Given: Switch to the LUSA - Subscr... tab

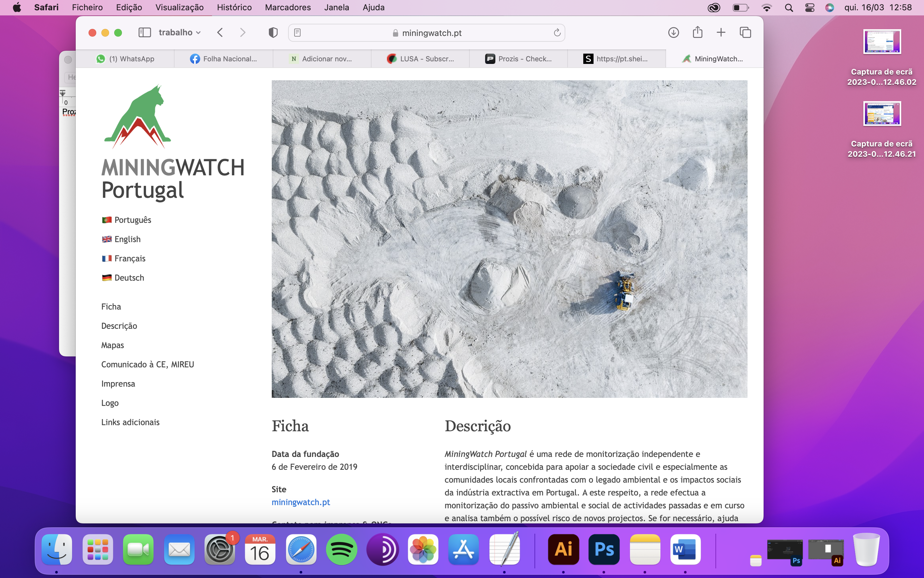Looking at the screenshot, I should pos(420,59).
